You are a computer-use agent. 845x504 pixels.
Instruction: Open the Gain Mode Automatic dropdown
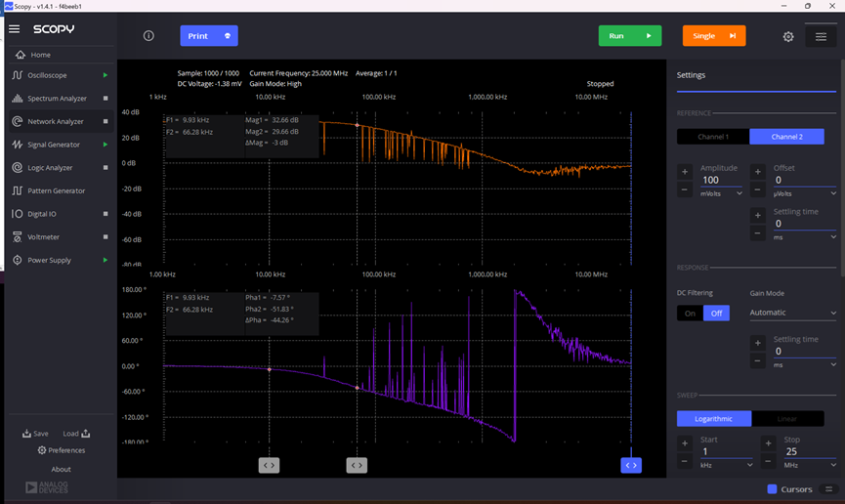[x=792, y=313]
